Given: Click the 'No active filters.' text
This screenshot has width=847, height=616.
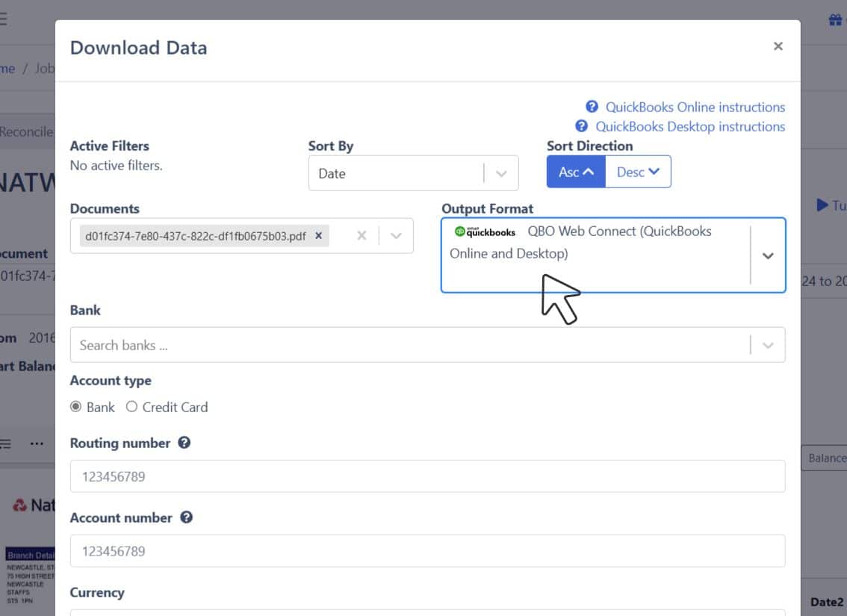Looking at the screenshot, I should (116, 165).
